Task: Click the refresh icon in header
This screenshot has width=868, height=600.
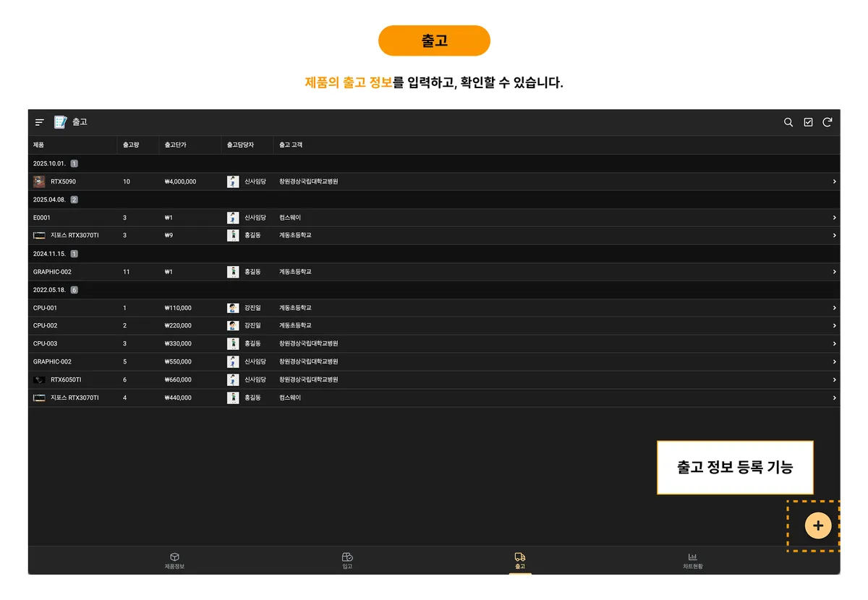Action: 827,122
